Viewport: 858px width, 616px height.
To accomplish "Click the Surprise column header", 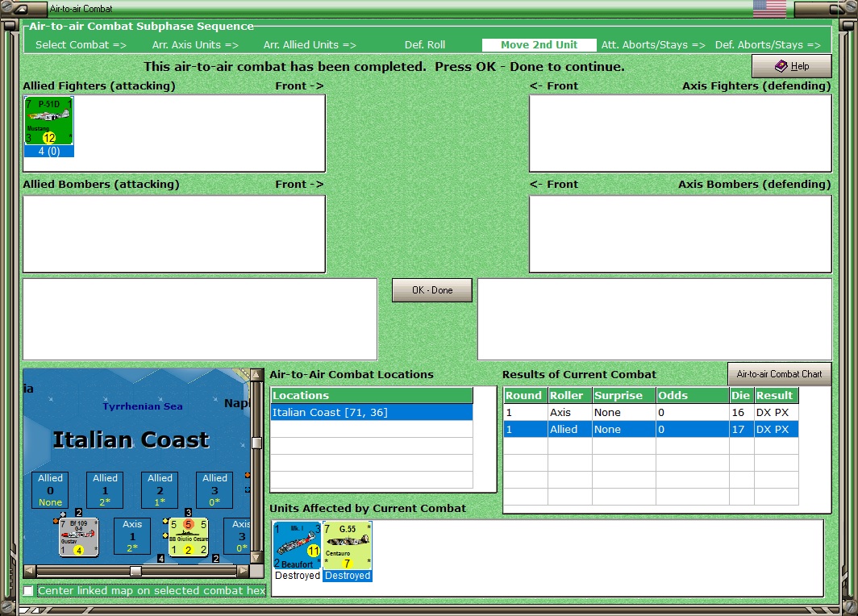I will (624, 396).
